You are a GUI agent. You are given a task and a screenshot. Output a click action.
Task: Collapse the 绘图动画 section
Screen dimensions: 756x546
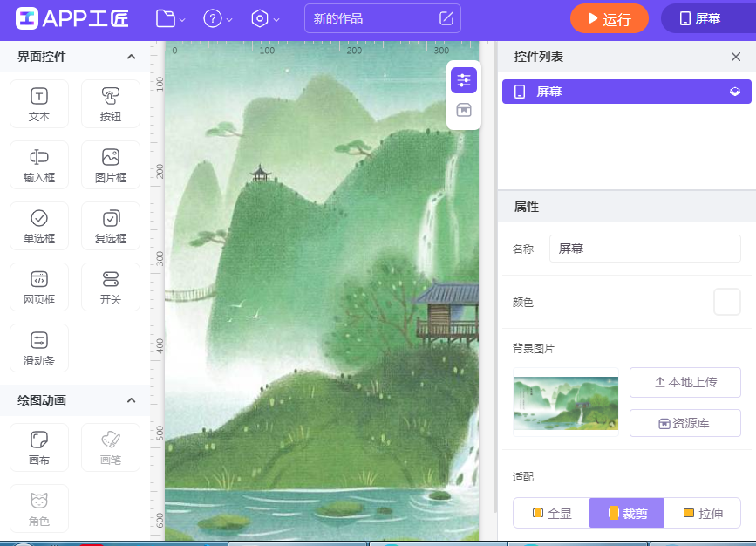coord(131,400)
